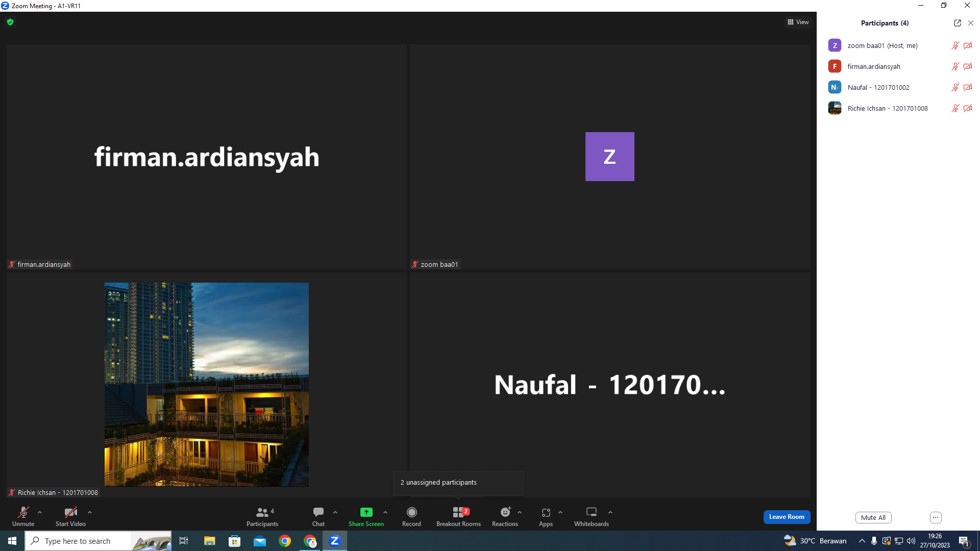The height and width of the screenshot is (551, 980).
Task: Start recording with the Record button
Action: tap(411, 516)
